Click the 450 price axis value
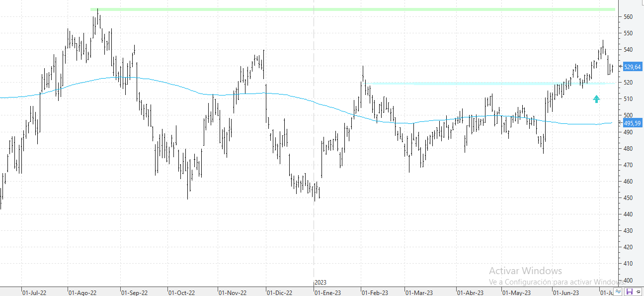This screenshot has width=644, height=296. pos(628,197)
